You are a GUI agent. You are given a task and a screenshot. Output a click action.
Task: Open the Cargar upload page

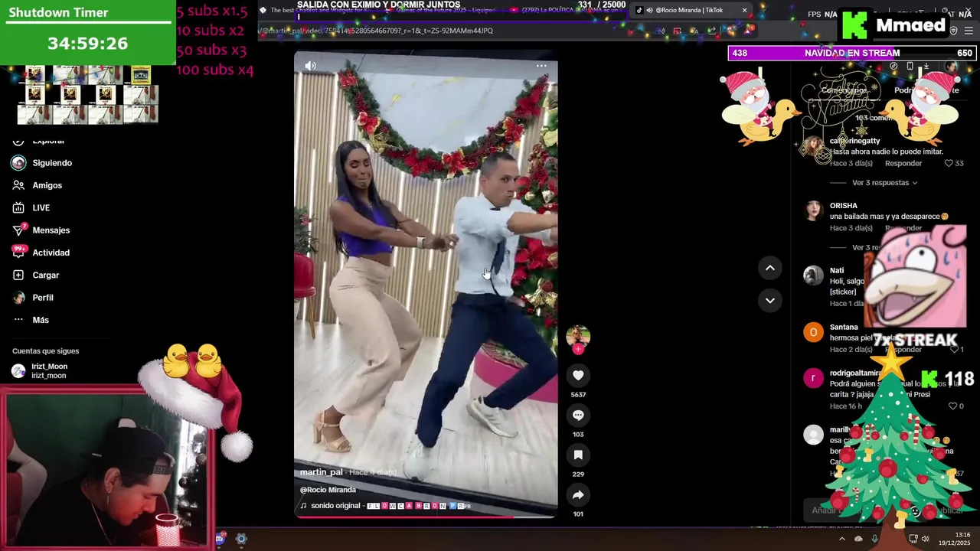36,275
